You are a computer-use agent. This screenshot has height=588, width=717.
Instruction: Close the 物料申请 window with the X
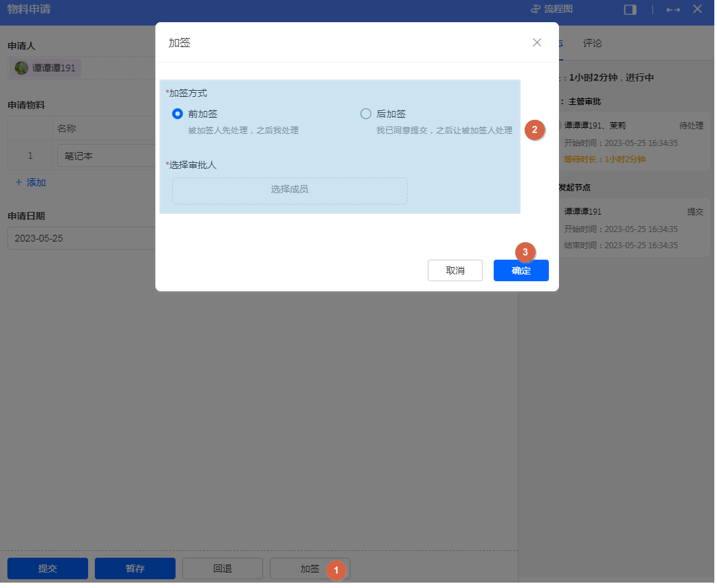pos(697,9)
